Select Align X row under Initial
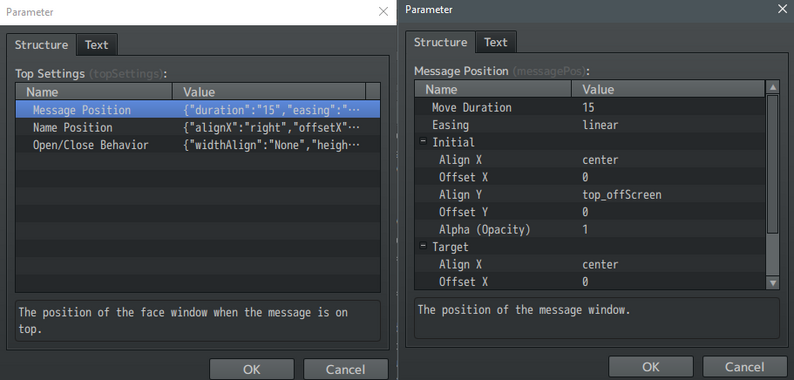 tap(590, 160)
